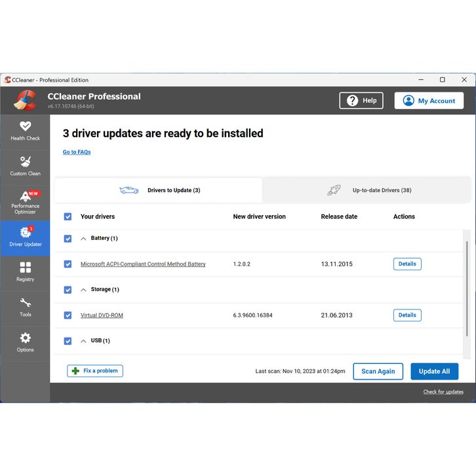Image resolution: width=476 pixels, height=476 pixels.
Task: Select the Driver Updater gear icon
Action: point(25,232)
